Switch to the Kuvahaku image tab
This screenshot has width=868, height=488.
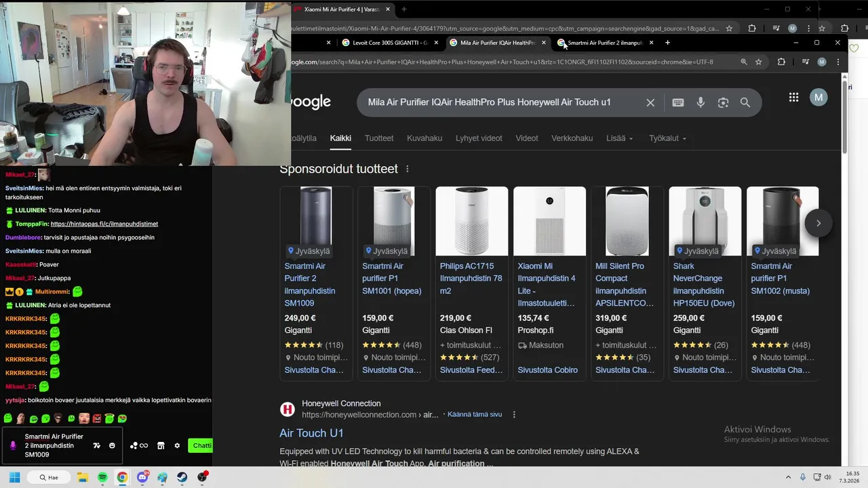click(425, 138)
